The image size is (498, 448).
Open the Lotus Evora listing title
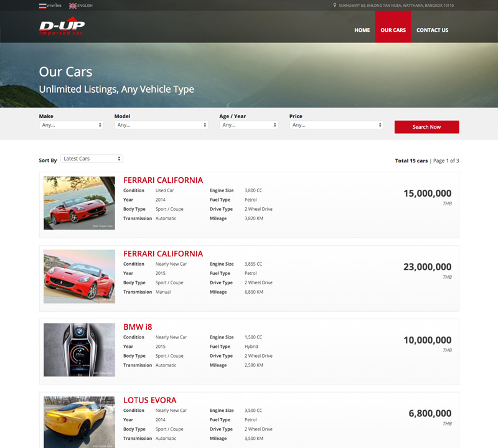click(x=149, y=400)
